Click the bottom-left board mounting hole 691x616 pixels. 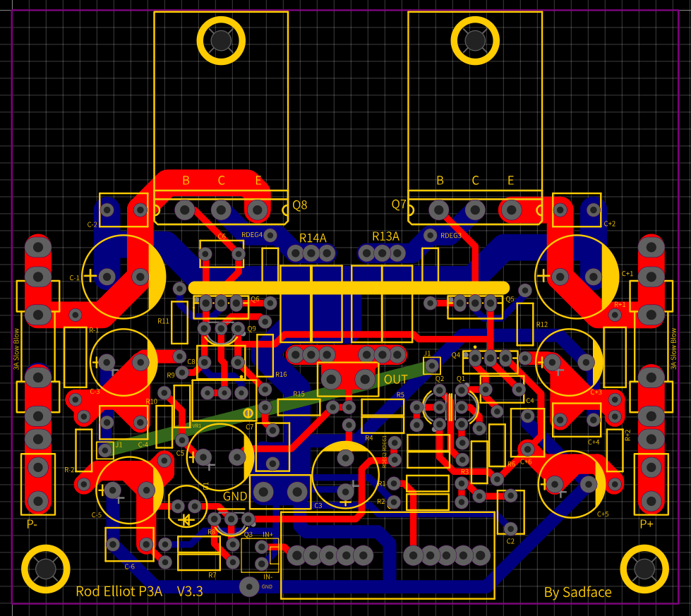tap(45, 569)
